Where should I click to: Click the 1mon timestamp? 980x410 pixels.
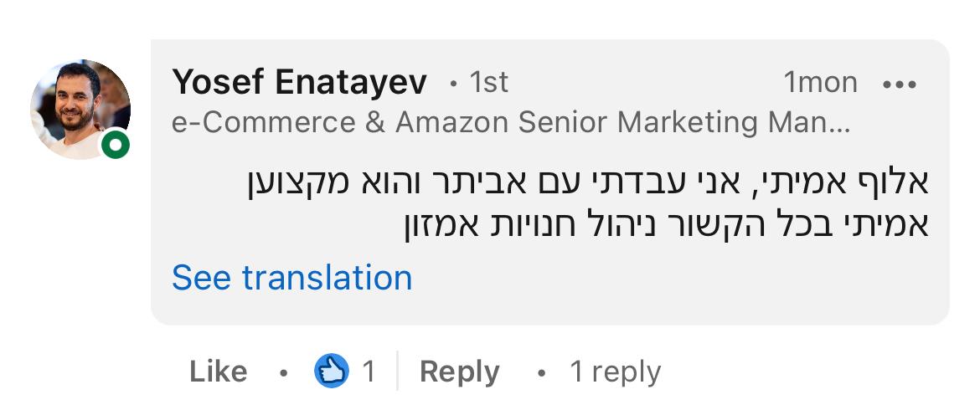820,83
